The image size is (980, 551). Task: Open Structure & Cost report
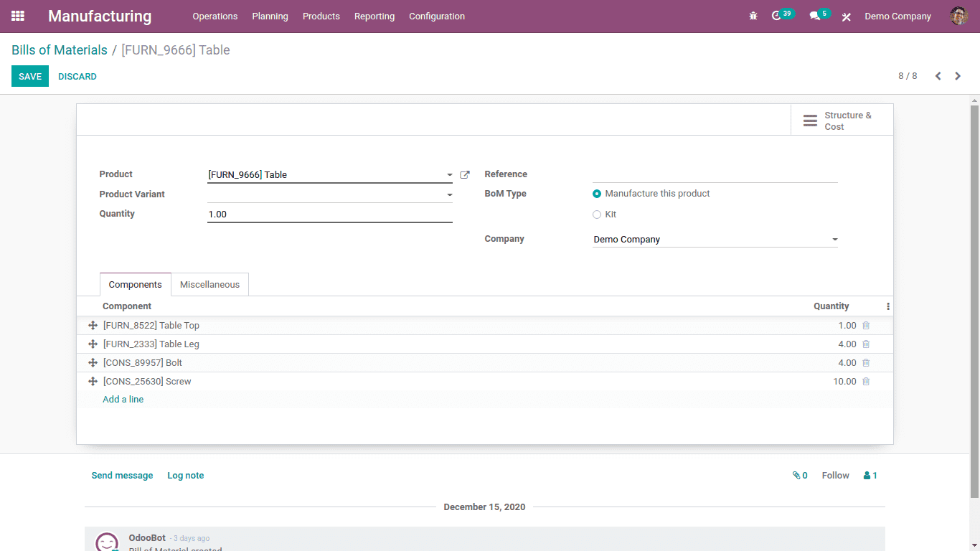pos(842,121)
